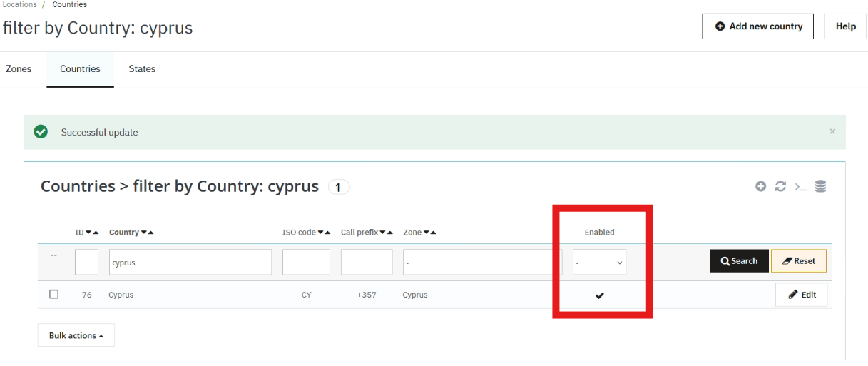
Task: Open the Zone filter dropdown
Action: [x=482, y=263]
